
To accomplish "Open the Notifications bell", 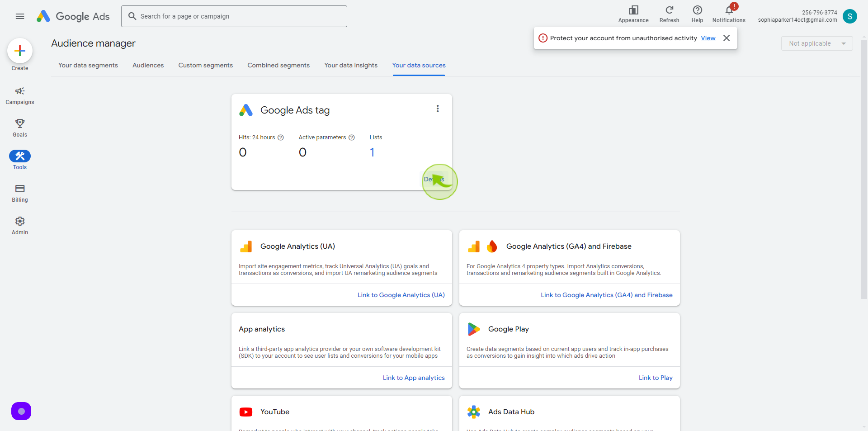I will 729,14.
